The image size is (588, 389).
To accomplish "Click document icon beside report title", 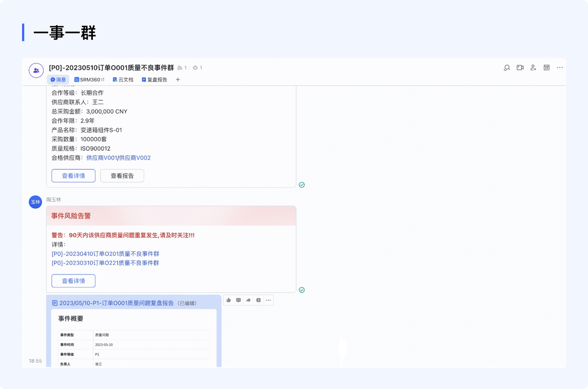I will [x=55, y=303].
